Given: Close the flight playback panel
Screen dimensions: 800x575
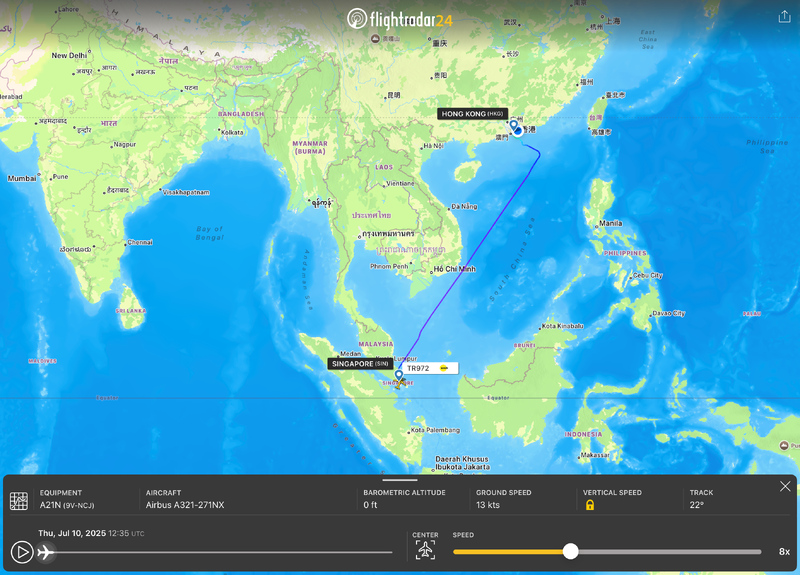Looking at the screenshot, I should pyautogui.click(x=785, y=487).
